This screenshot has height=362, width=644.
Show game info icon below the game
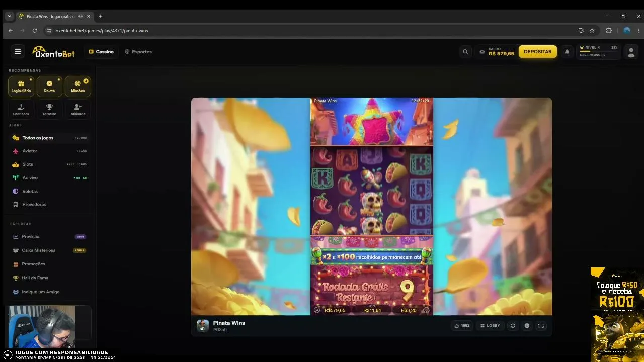click(x=527, y=326)
